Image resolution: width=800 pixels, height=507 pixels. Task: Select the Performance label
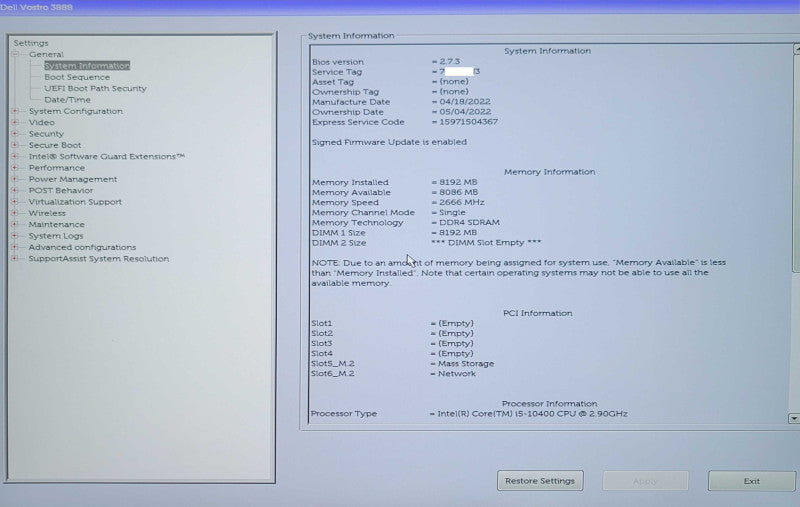[57, 168]
